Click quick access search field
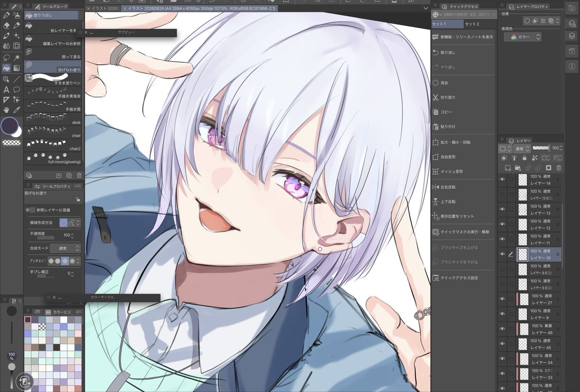 pyautogui.click(x=464, y=15)
